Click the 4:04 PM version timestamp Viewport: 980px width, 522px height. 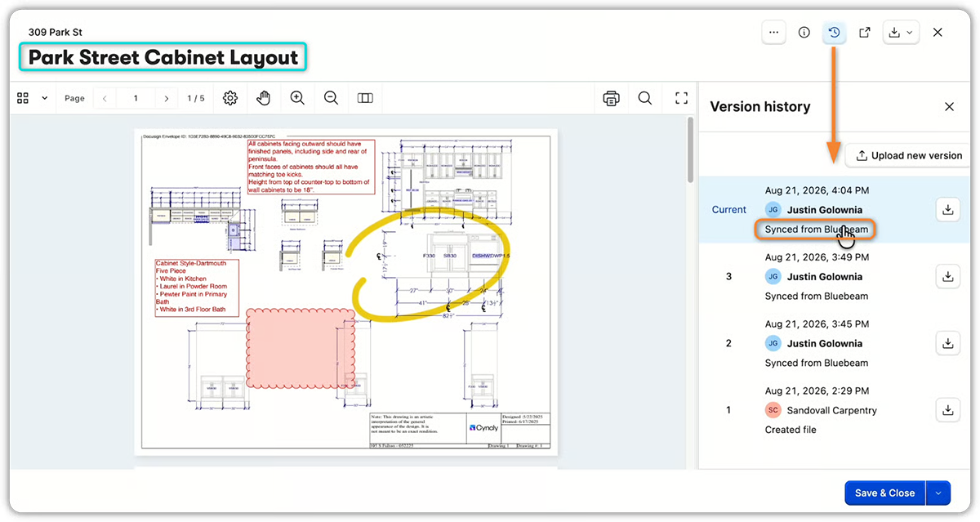click(817, 190)
